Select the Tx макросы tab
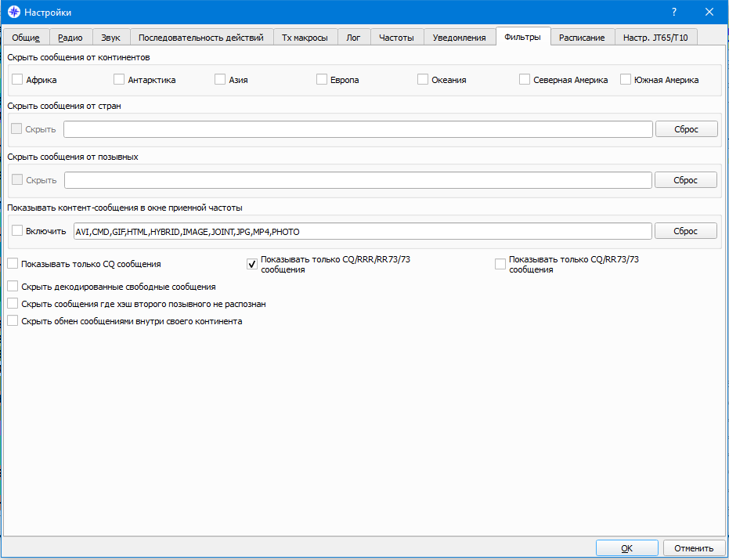 click(305, 38)
